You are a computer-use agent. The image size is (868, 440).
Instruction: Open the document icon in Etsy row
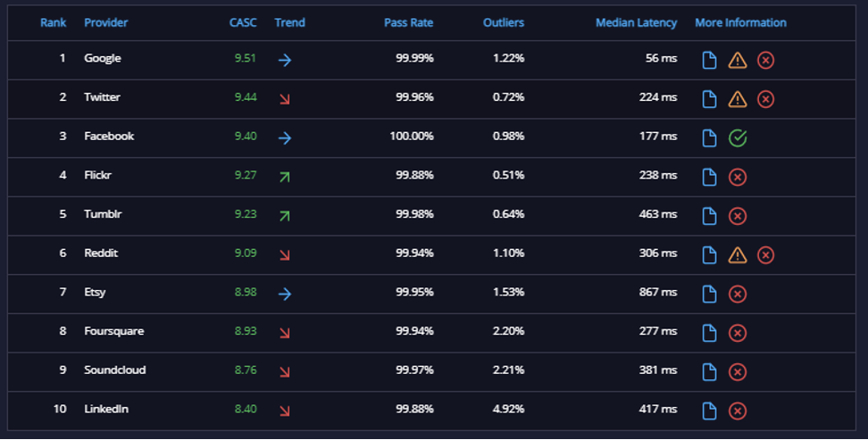[x=709, y=294]
